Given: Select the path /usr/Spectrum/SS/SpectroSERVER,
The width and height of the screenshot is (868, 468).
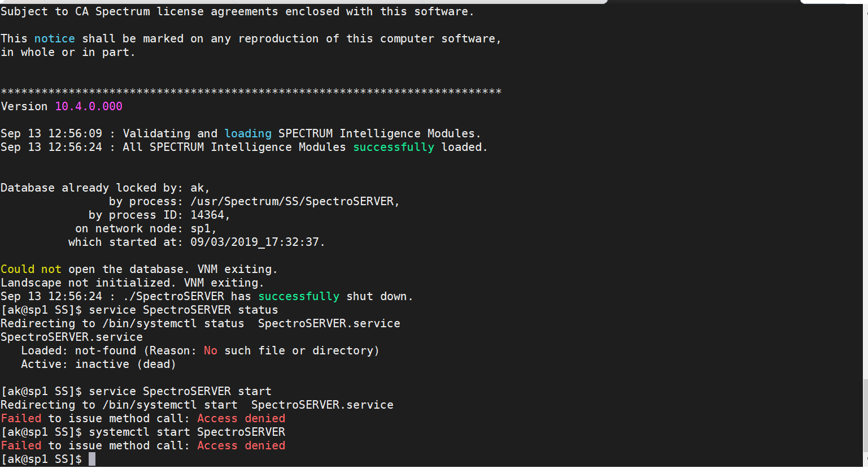Looking at the screenshot, I should (295, 201).
